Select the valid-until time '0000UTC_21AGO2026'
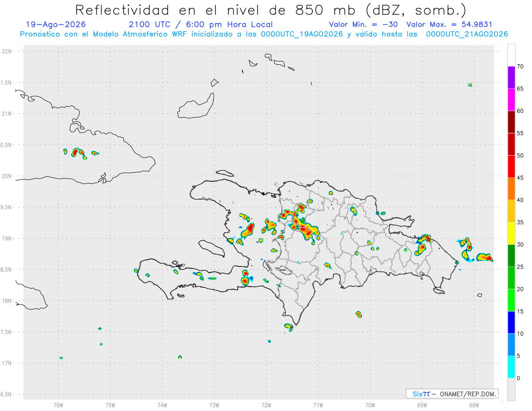This screenshot has height=411, width=532. click(x=467, y=34)
